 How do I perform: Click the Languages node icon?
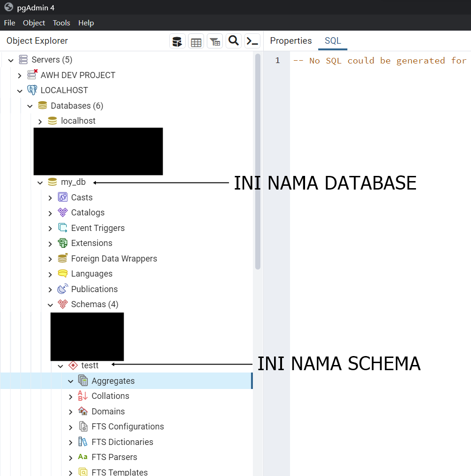[x=63, y=274]
